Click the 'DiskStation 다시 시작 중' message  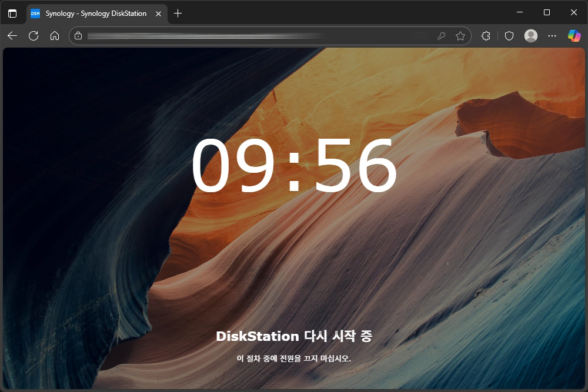point(294,336)
